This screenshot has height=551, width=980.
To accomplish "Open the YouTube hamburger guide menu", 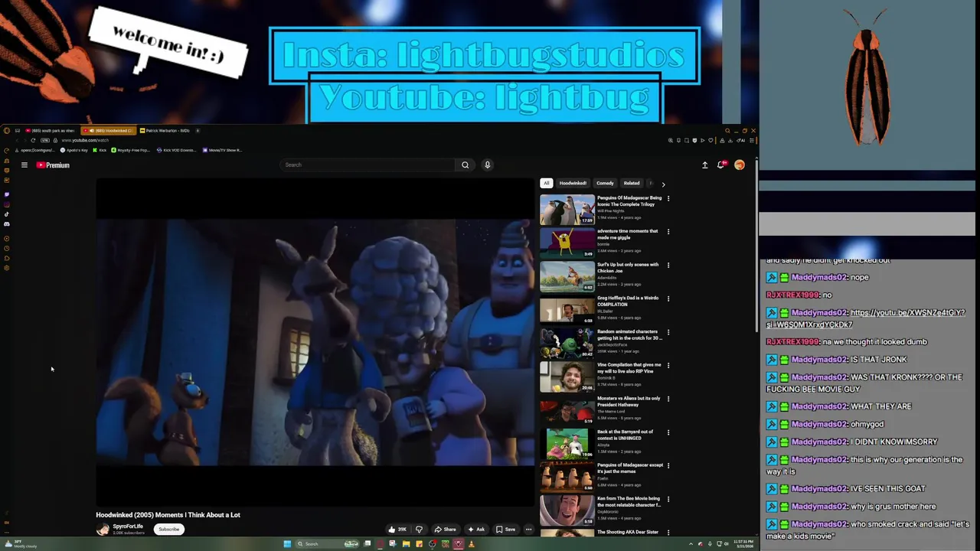I will (x=24, y=165).
